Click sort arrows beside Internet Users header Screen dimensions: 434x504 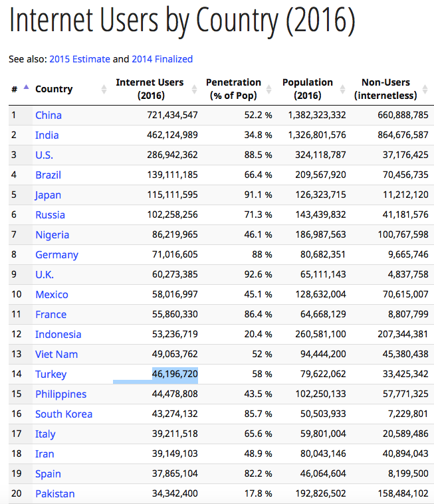tap(194, 89)
